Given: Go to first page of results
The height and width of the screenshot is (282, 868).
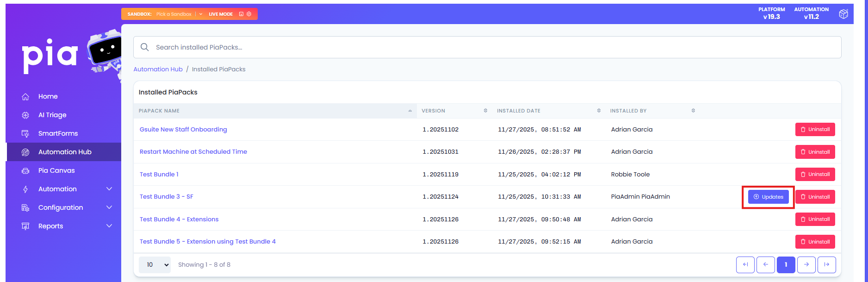Looking at the screenshot, I should [x=745, y=264].
